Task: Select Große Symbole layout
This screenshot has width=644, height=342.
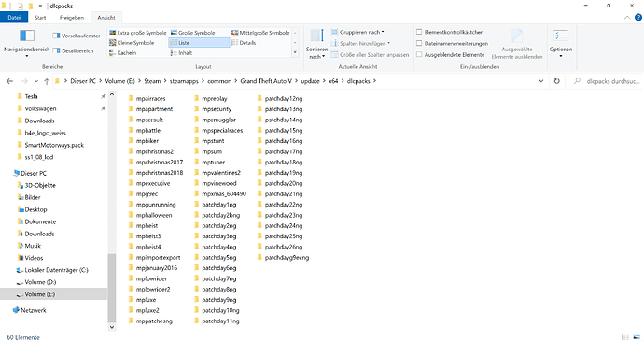Action: click(x=192, y=33)
